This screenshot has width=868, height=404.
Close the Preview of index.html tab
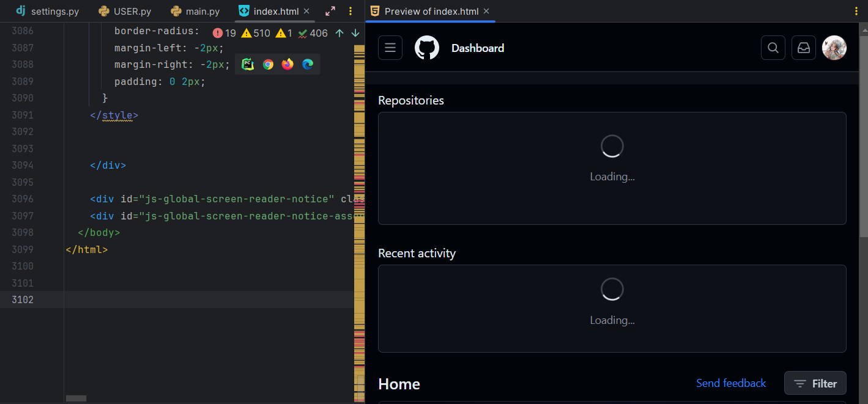pyautogui.click(x=486, y=11)
